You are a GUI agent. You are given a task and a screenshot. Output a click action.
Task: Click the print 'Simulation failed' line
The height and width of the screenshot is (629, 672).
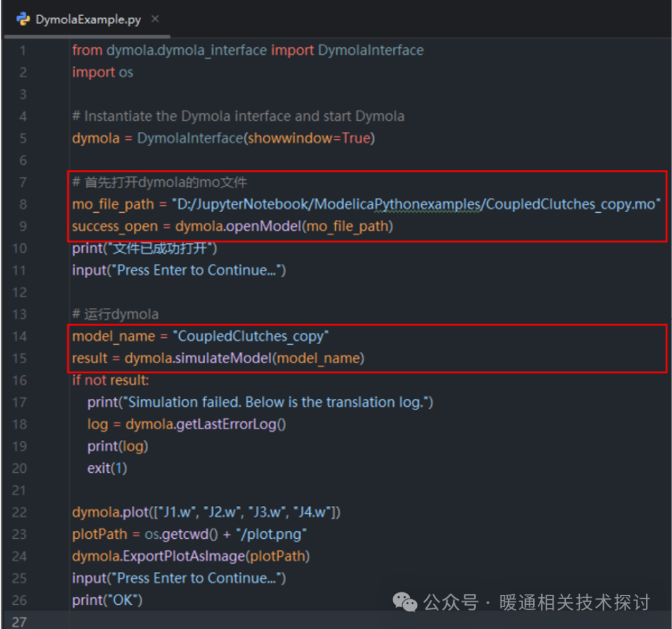(260, 403)
